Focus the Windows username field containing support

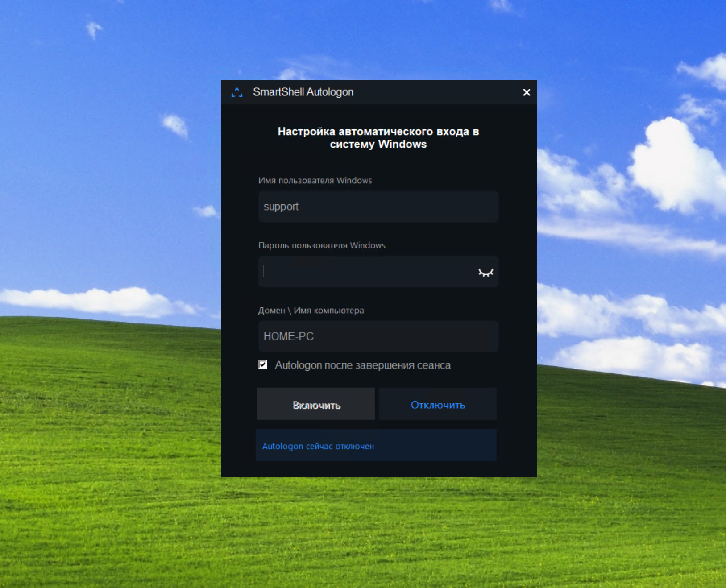pyautogui.click(x=378, y=207)
